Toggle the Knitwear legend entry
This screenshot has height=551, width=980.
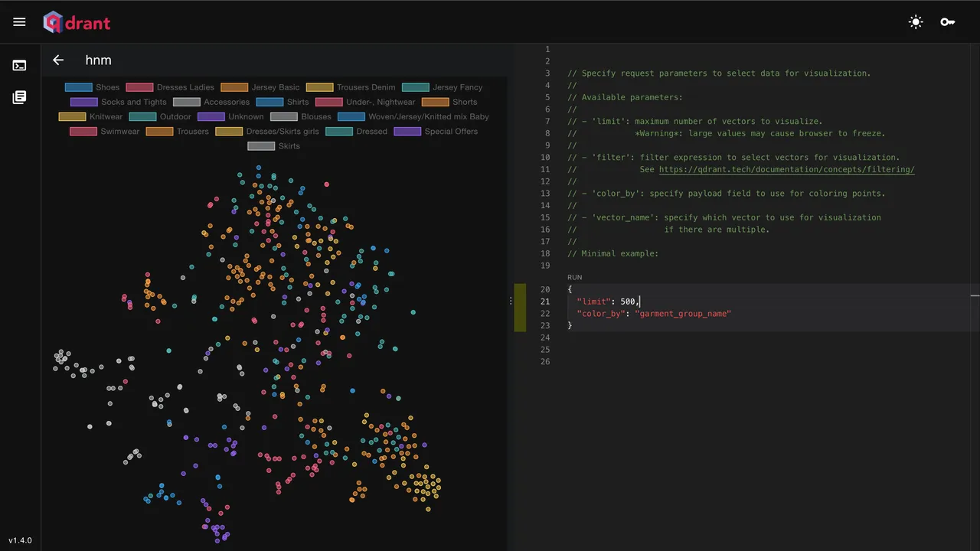click(90, 116)
